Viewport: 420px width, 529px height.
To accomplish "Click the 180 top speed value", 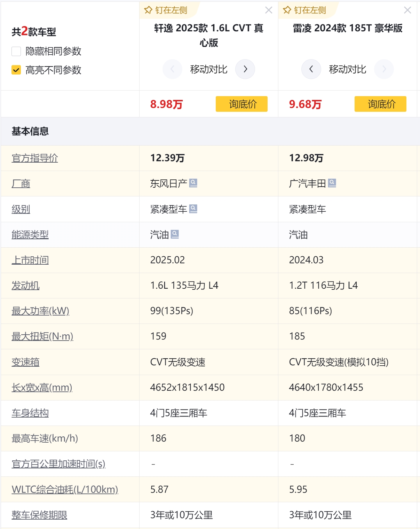I will tap(297, 438).
